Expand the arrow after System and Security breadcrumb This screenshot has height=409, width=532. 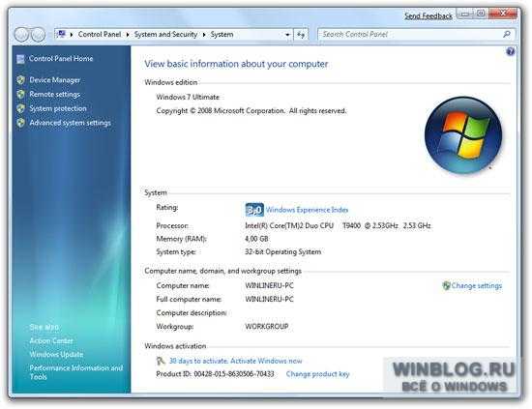coord(204,35)
